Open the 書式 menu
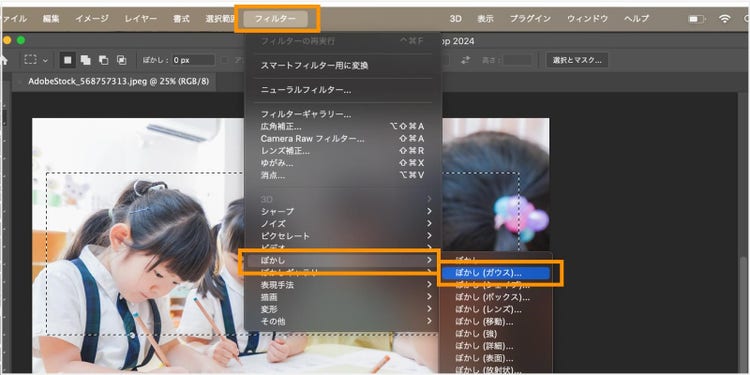750x375 pixels. coord(181,19)
